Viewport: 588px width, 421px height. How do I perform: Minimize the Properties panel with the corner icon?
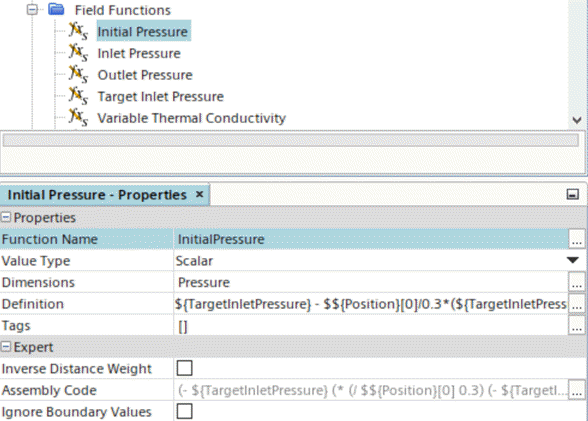pos(572,194)
